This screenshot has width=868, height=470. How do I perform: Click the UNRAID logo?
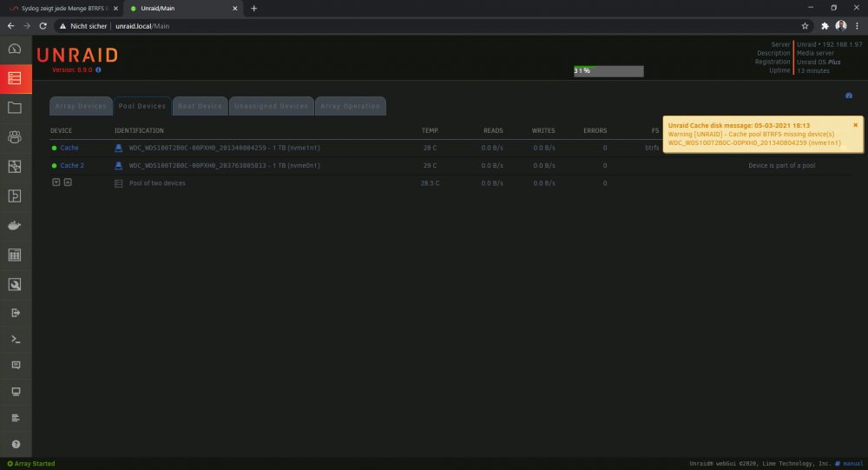click(77, 55)
